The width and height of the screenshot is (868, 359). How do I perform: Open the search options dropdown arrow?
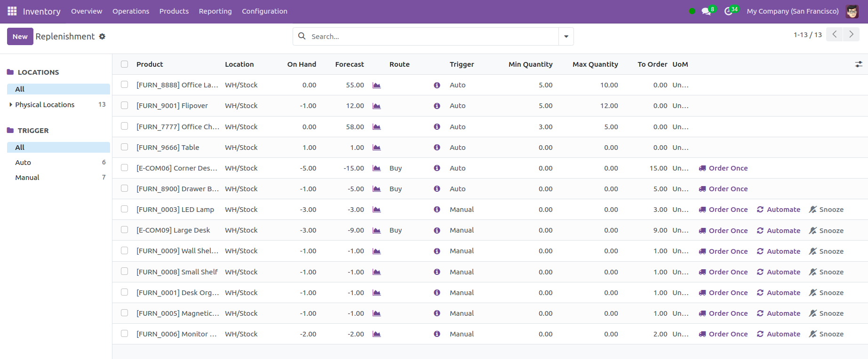coord(566,37)
